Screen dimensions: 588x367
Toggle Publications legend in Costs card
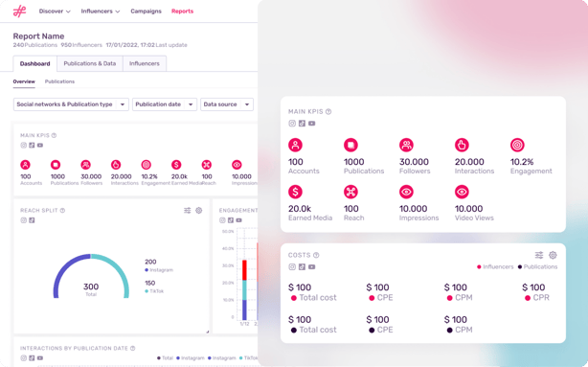click(538, 266)
